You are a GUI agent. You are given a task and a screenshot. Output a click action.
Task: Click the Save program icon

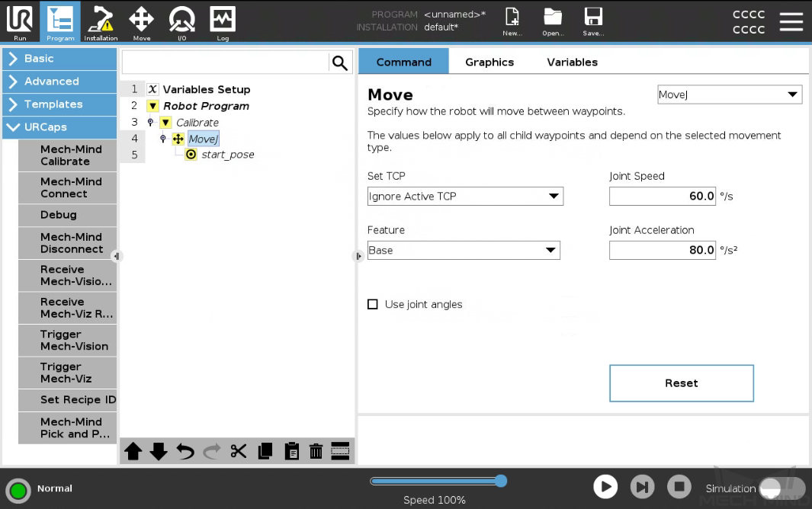592,22
